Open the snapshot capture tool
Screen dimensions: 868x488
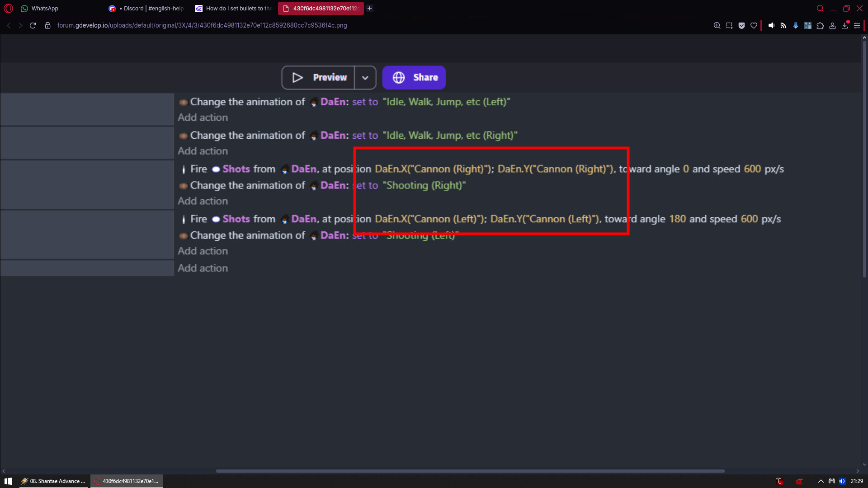coord(729,26)
